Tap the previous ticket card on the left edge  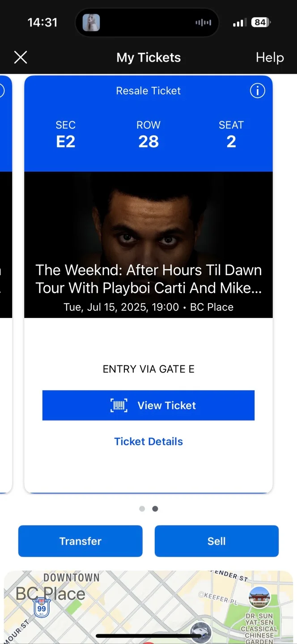pyautogui.click(x=6, y=284)
